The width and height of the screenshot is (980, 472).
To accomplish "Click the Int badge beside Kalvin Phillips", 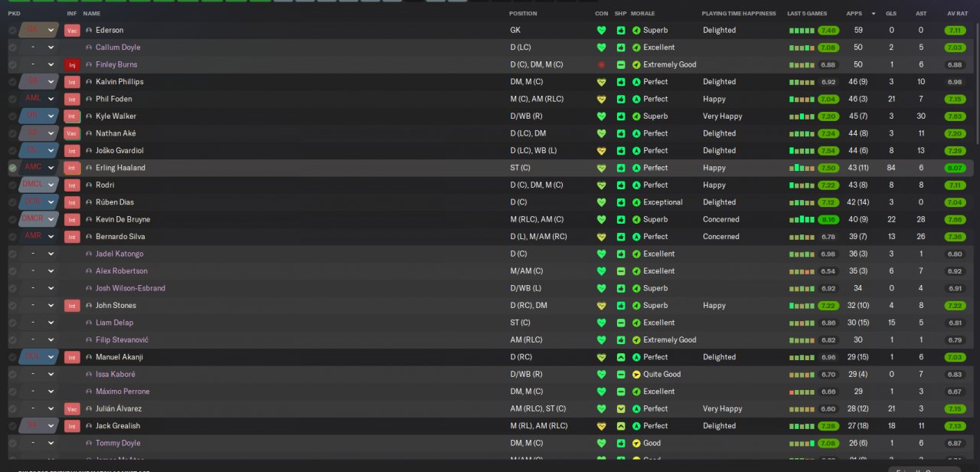I will (72, 82).
